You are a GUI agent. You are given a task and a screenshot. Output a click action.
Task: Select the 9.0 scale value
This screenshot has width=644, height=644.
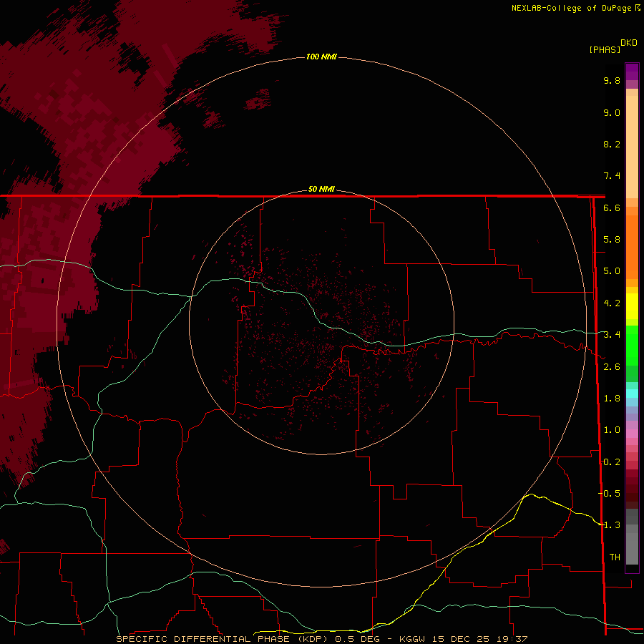tap(612, 112)
